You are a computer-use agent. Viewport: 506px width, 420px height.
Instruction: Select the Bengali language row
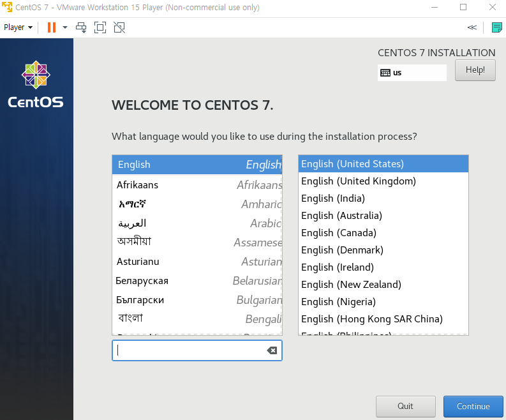[x=197, y=319]
